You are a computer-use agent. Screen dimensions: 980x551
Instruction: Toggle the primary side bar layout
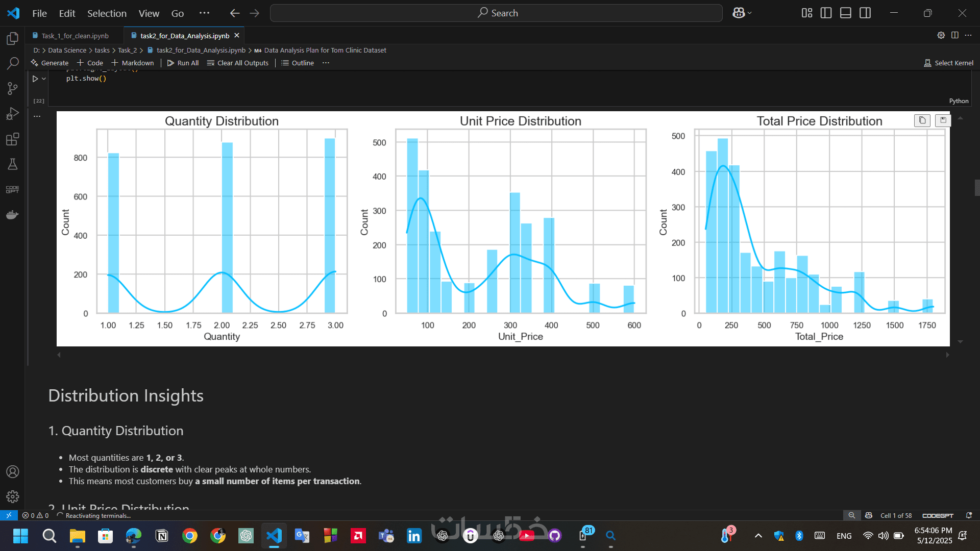tap(826, 13)
